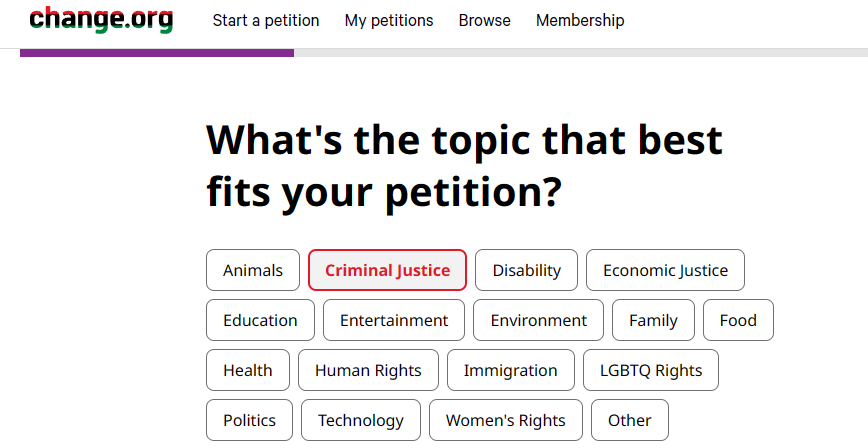Click the change.org logo
Image resolution: width=868 pixels, height=448 pixels.
(101, 19)
